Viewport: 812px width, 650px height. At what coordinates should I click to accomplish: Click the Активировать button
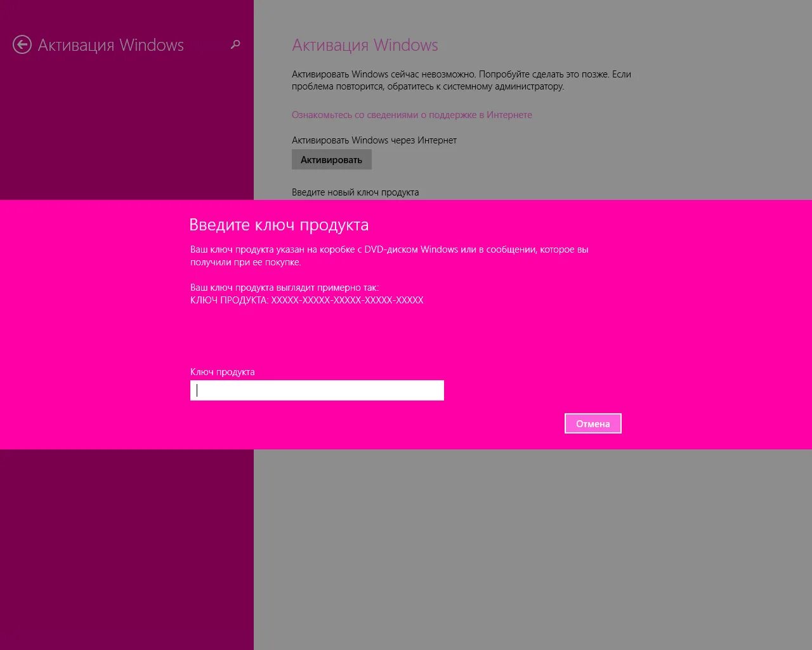point(332,159)
